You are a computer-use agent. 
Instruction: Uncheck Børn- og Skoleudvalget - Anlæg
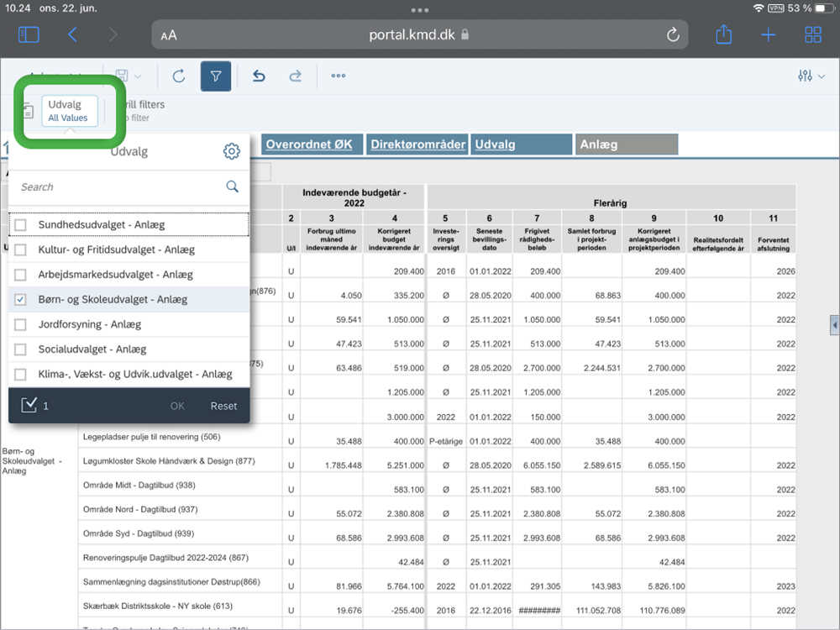(x=21, y=300)
